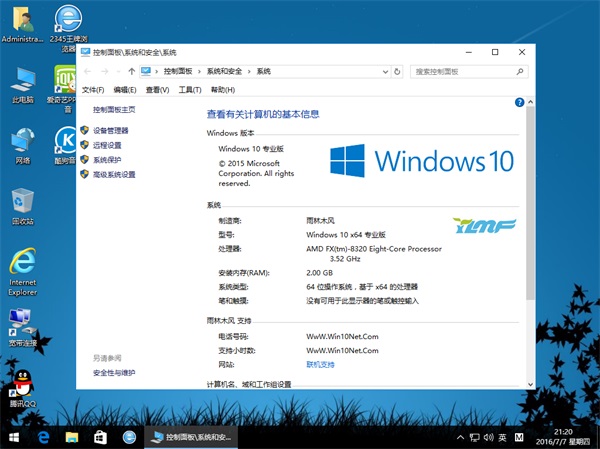Open the 设备管理器 link
Viewport: 600px width, 449px height.
tap(111, 131)
